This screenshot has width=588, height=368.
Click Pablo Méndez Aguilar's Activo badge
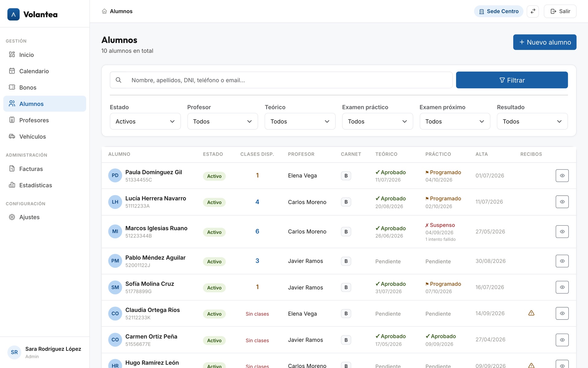[214, 262]
